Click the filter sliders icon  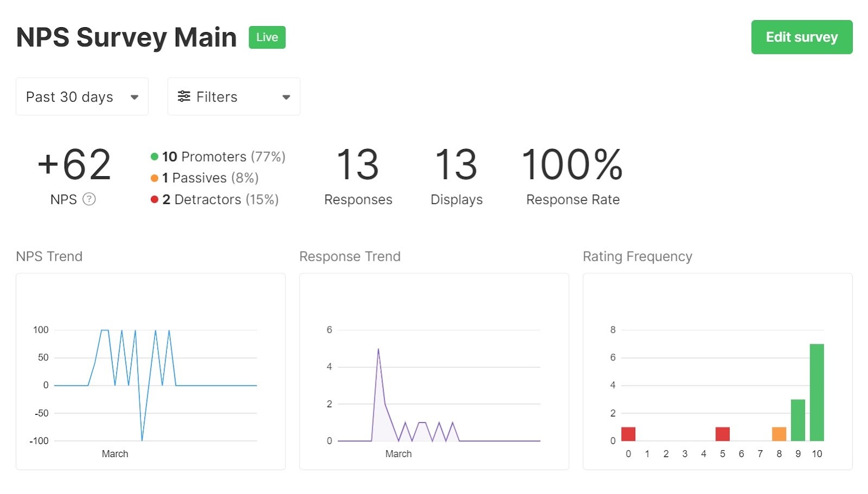pyautogui.click(x=184, y=97)
